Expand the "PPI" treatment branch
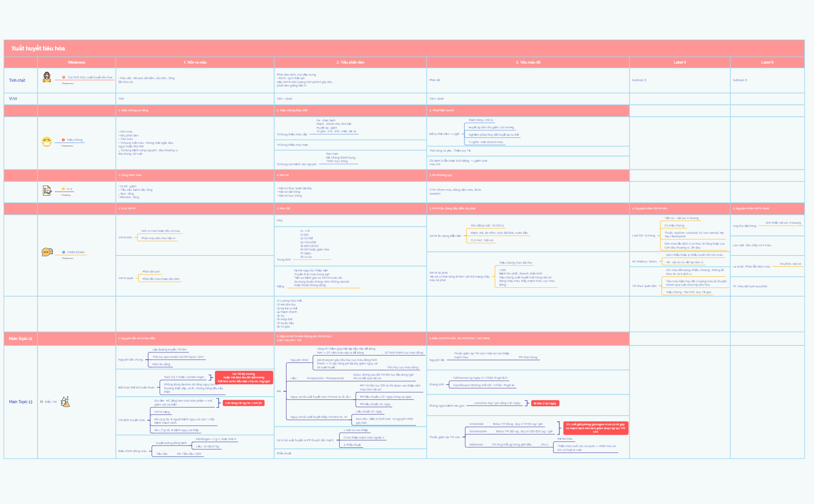The width and height of the screenshot is (814, 504). click(279, 392)
